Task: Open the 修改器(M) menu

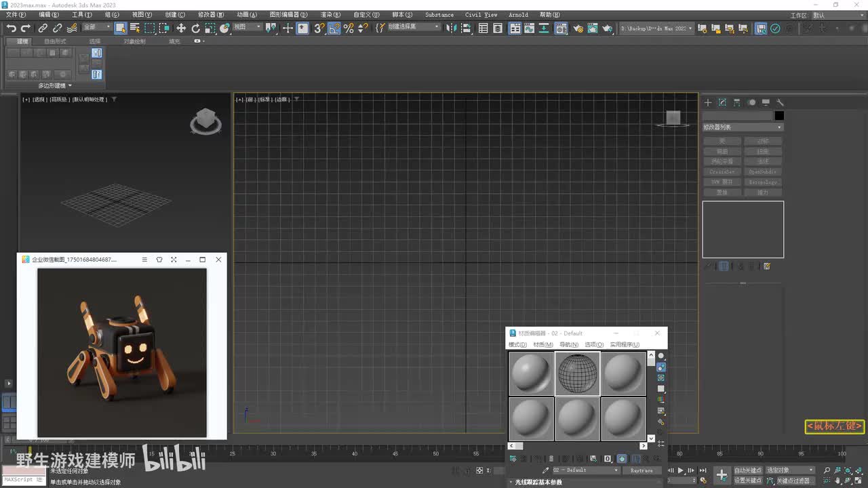Action: click(x=211, y=14)
